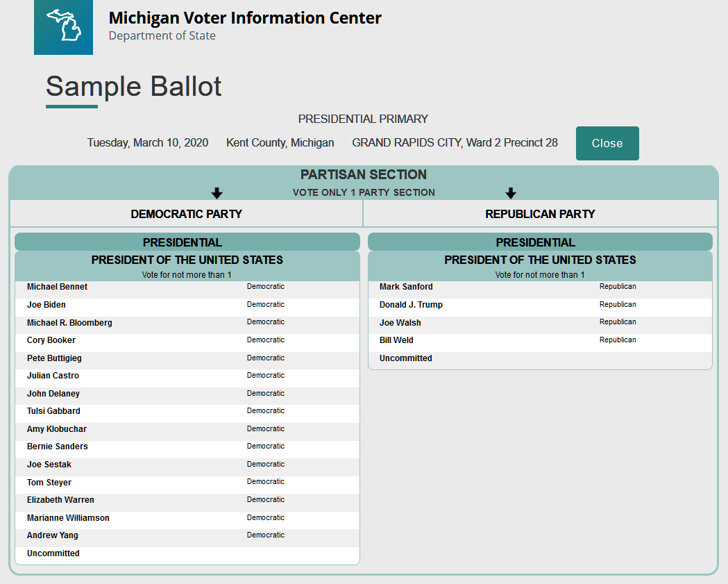
Task: Choose Mark Sanford candidate row
Action: [x=406, y=287]
